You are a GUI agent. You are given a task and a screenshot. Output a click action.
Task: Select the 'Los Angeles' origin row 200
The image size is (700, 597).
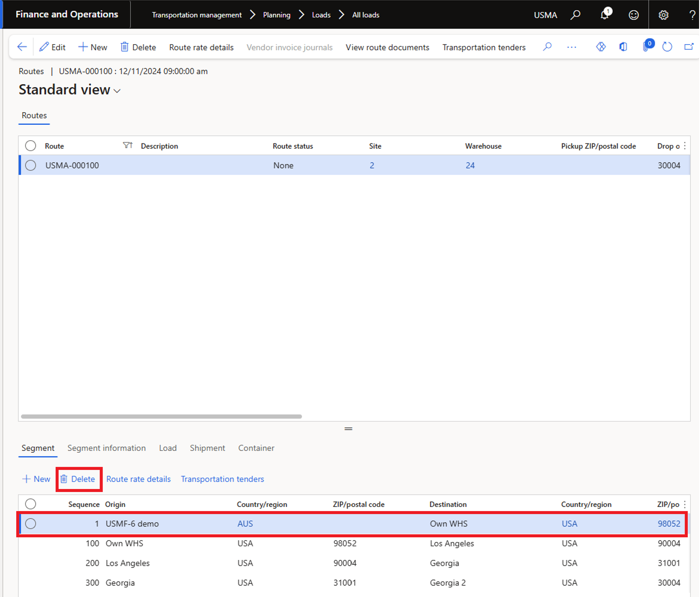(128, 563)
